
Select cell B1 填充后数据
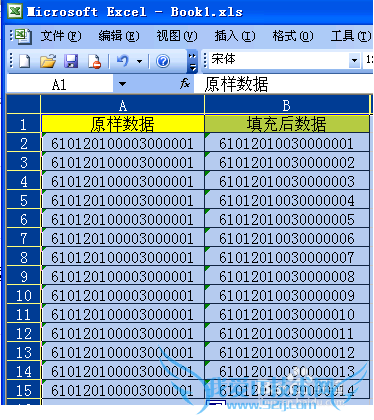[287, 124]
